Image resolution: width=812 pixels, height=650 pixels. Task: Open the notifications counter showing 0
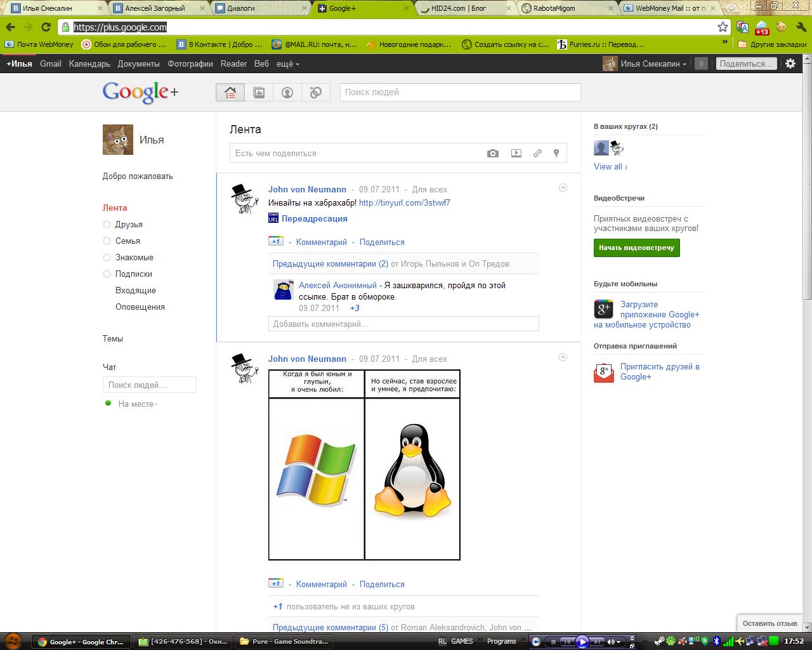click(701, 63)
